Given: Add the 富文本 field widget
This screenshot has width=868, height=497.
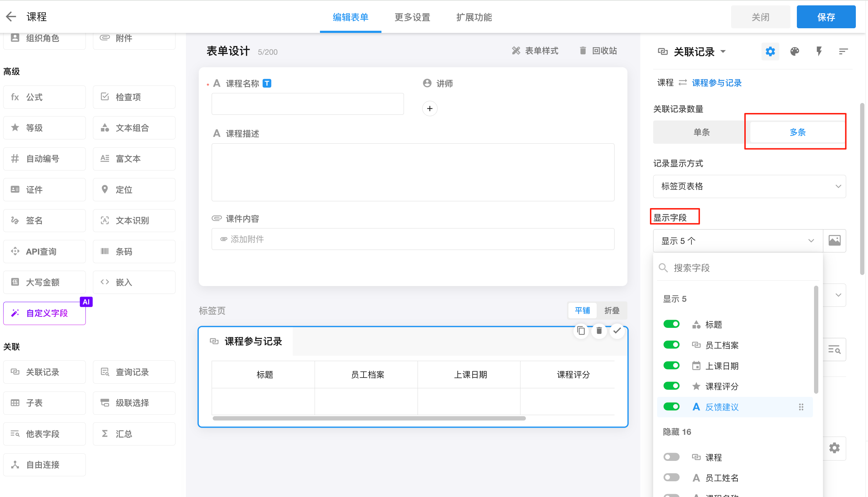Looking at the screenshot, I should 134,158.
